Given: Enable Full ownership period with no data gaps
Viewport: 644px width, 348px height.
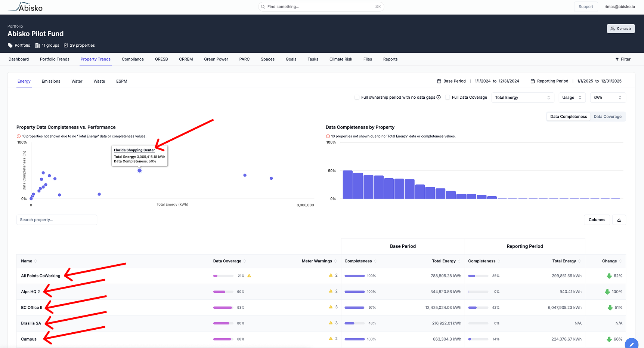Looking at the screenshot, I should click(357, 97).
